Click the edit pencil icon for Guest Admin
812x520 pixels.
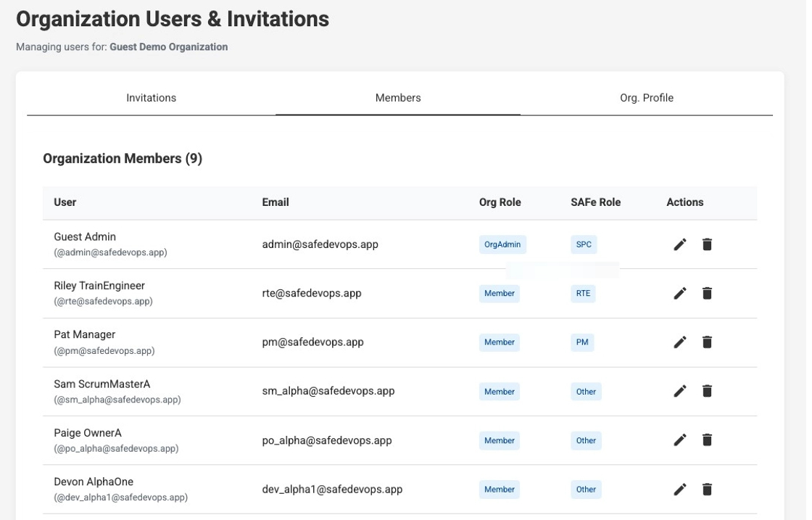(680, 244)
